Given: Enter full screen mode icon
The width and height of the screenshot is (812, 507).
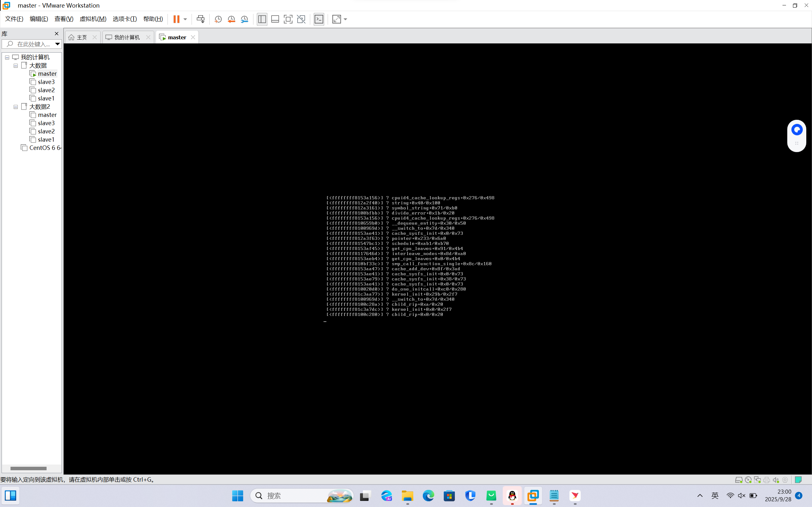Looking at the screenshot, I should point(288,19).
